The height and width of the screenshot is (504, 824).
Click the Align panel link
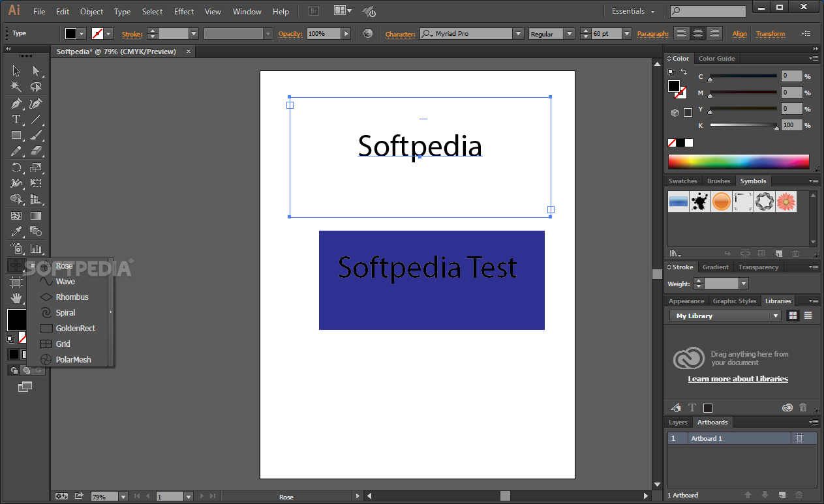(739, 34)
